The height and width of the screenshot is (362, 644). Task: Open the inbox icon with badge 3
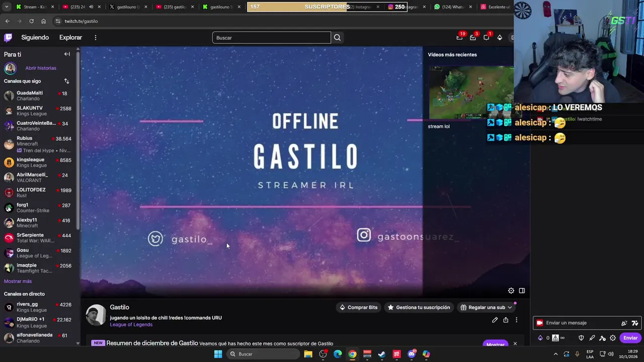click(x=473, y=37)
